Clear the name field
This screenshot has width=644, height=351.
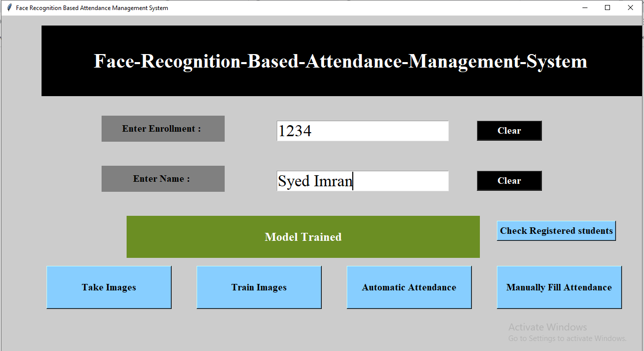[509, 181]
